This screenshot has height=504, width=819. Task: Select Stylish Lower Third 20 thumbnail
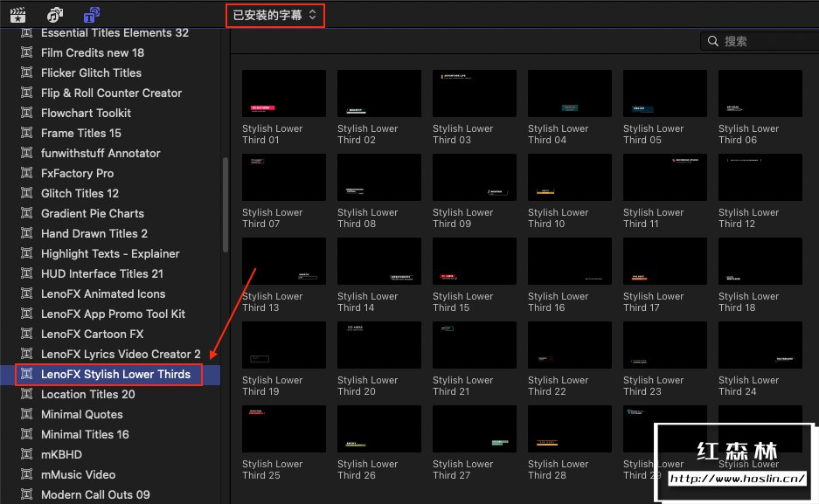(379, 345)
